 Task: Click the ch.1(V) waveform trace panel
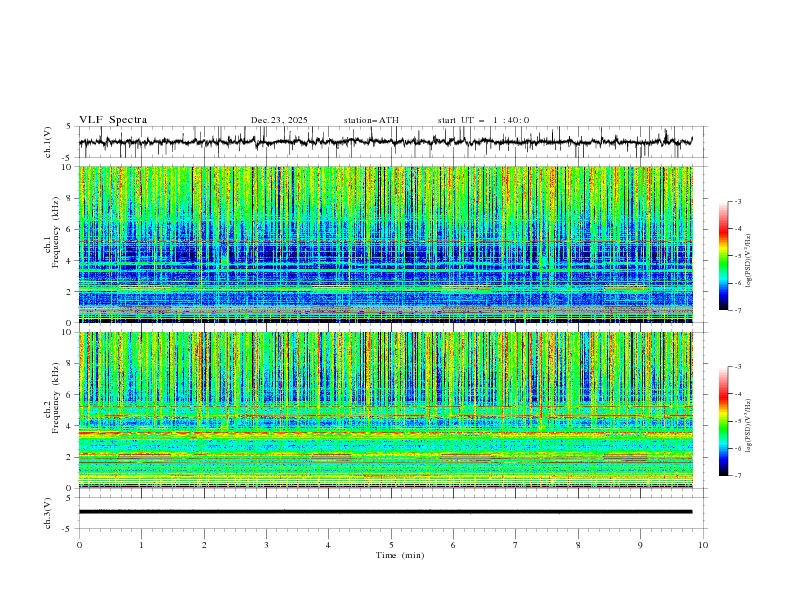click(390, 142)
